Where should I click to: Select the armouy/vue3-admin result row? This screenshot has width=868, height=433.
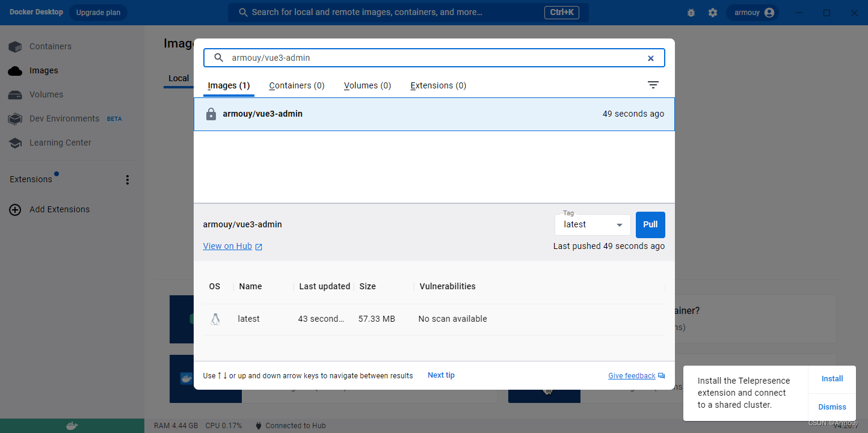pos(434,114)
